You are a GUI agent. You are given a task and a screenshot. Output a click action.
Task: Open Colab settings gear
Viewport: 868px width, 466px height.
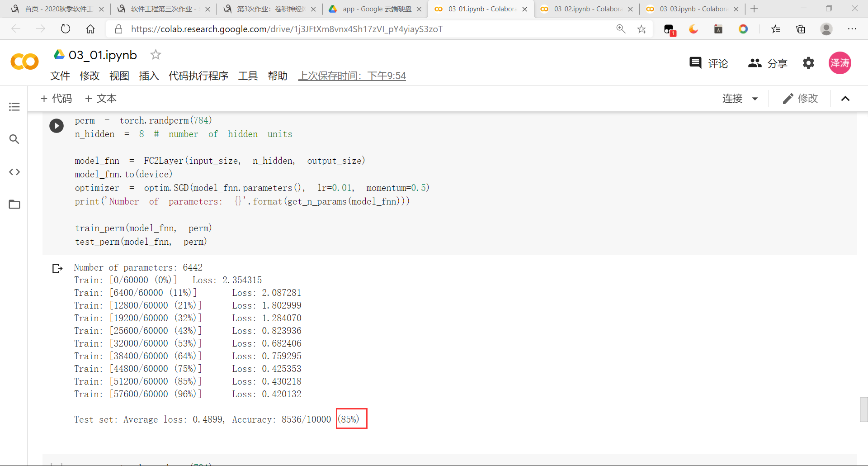(808, 63)
